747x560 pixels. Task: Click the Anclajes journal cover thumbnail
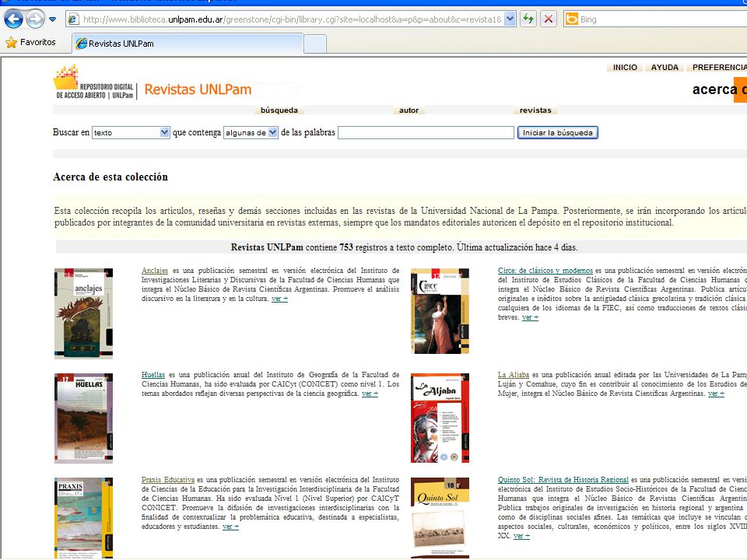coord(84,313)
